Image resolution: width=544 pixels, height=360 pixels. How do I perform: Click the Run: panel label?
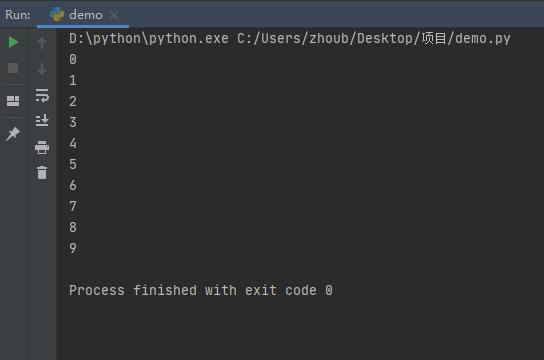pos(18,15)
